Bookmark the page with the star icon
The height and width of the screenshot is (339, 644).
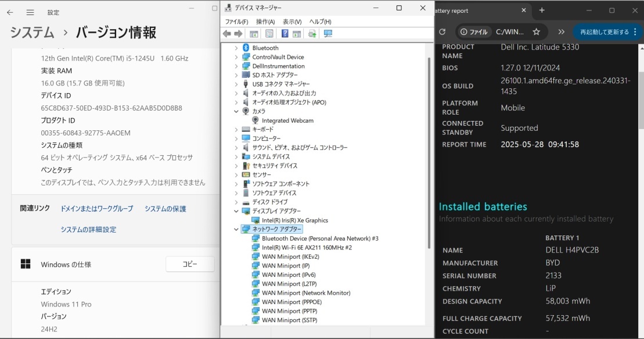(x=536, y=31)
